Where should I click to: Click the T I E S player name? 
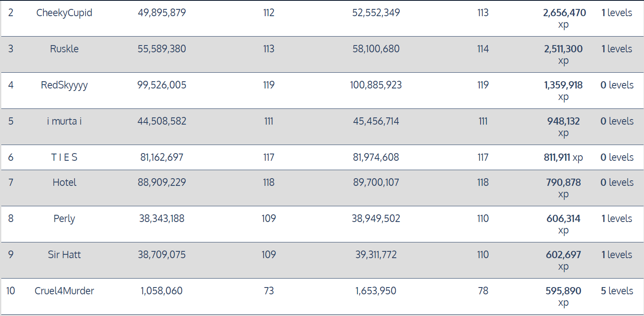point(64,157)
